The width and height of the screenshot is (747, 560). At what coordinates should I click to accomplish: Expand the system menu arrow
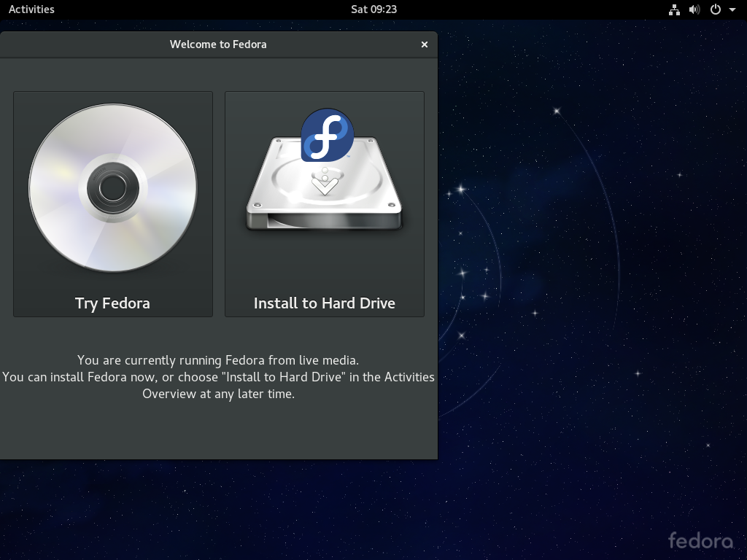732,9
